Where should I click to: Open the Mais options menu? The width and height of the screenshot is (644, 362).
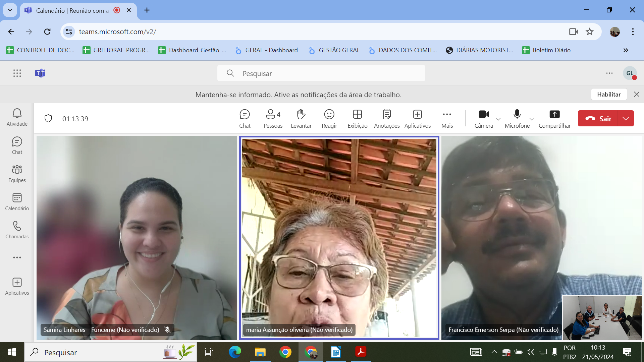pyautogui.click(x=447, y=119)
